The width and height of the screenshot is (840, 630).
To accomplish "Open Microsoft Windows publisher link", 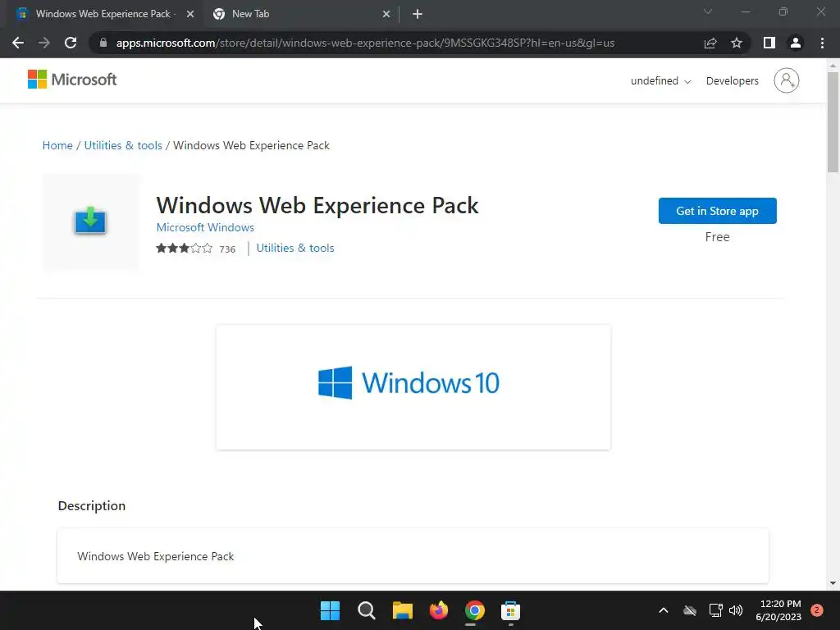I will coord(205,227).
